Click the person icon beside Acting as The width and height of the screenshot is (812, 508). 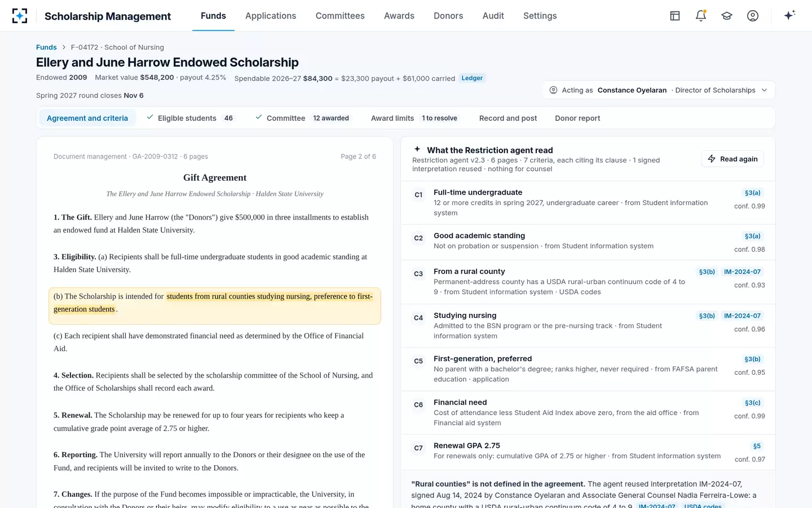point(554,90)
